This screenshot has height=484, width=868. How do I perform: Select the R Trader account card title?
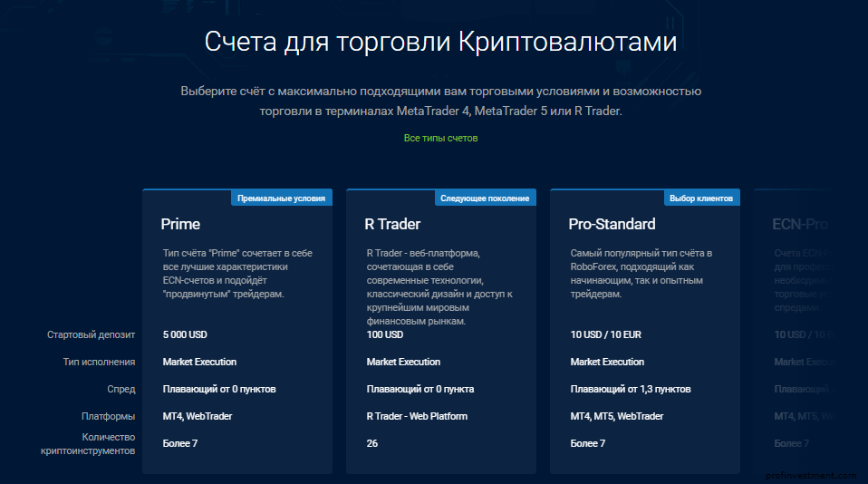click(x=392, y=224)
